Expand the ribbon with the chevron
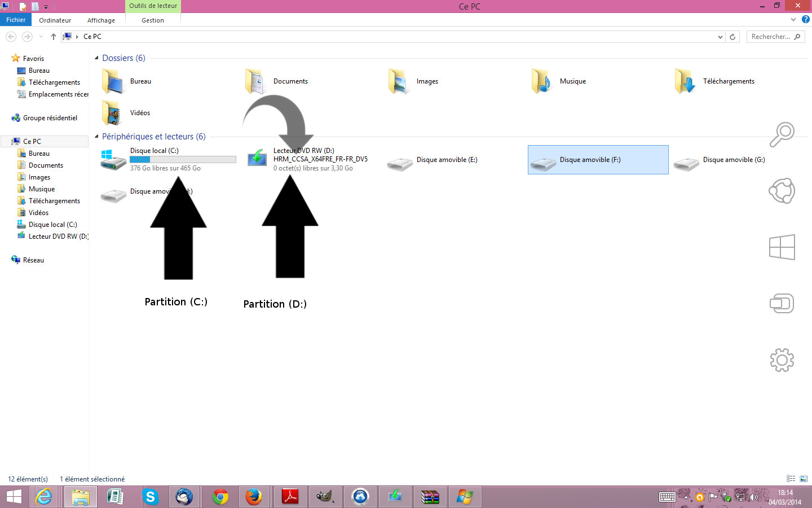The width and height of the screenshot is (812, 508). [793, 19]
